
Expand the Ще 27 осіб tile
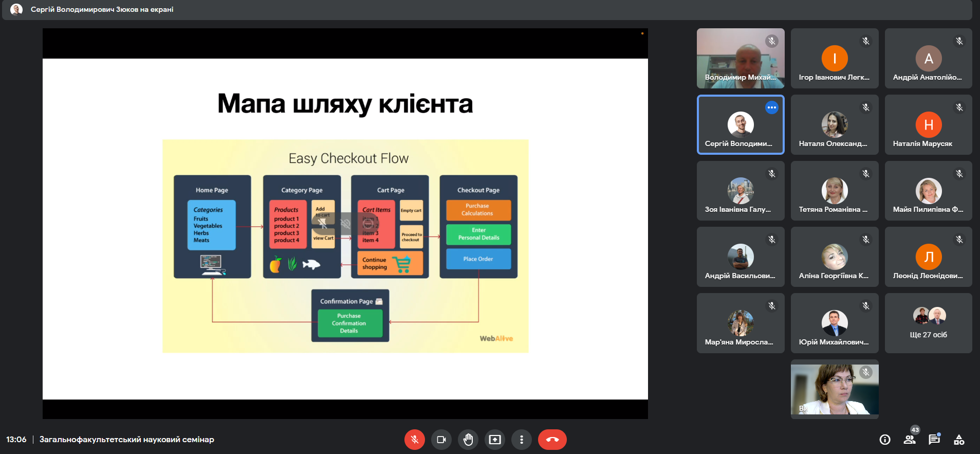pyautogui.click(x=928, y=323)
